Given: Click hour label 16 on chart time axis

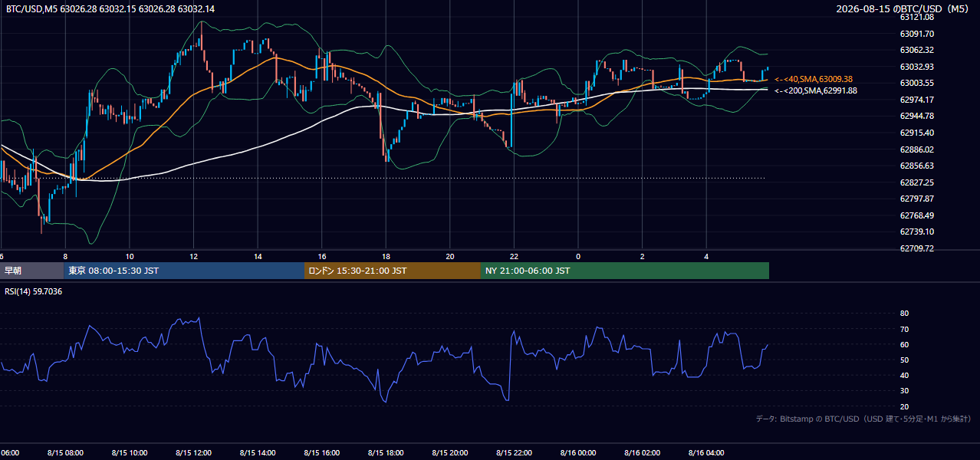Looking at the screenshot, I should pos(322,256).
